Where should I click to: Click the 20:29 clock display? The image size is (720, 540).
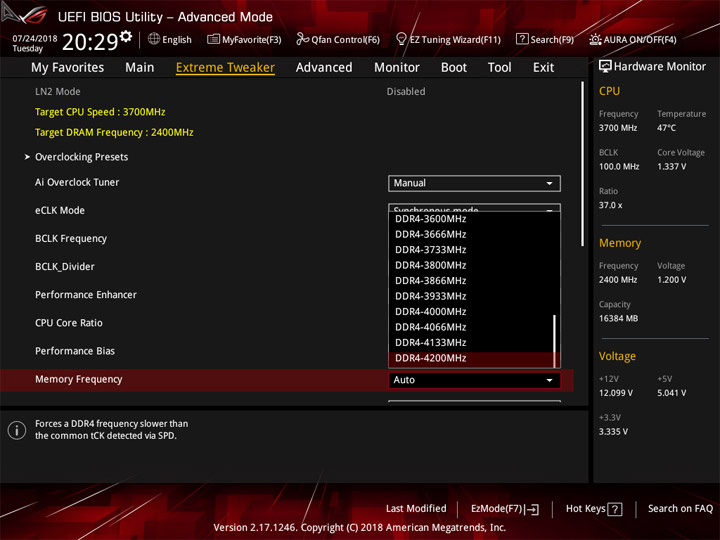click(x=90, y=42)
